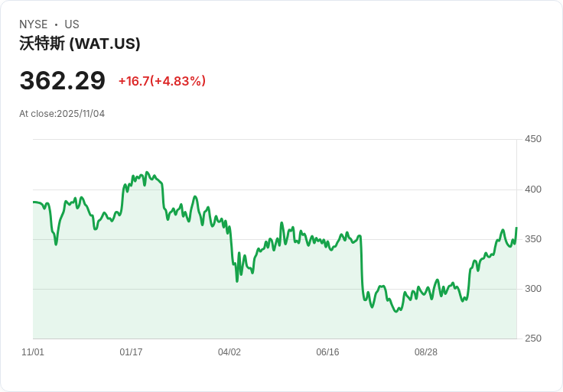The image size is (563, 392).
Task: Click the 350 price axis label
Action: click(533, 239)
